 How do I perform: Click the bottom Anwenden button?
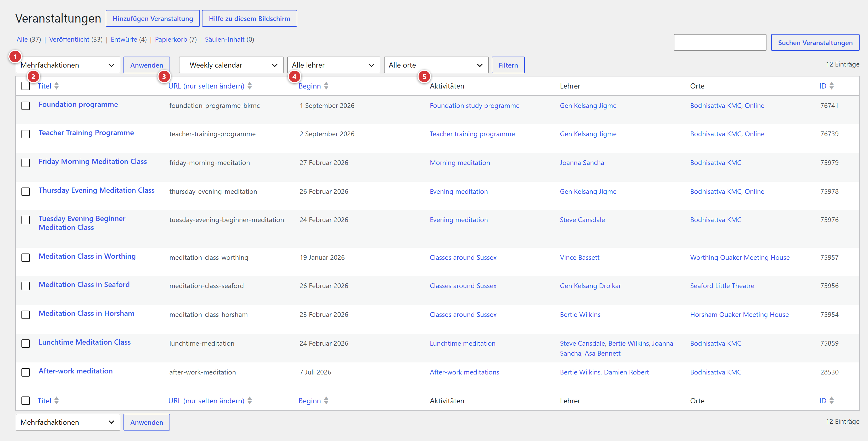click(146, 422)
